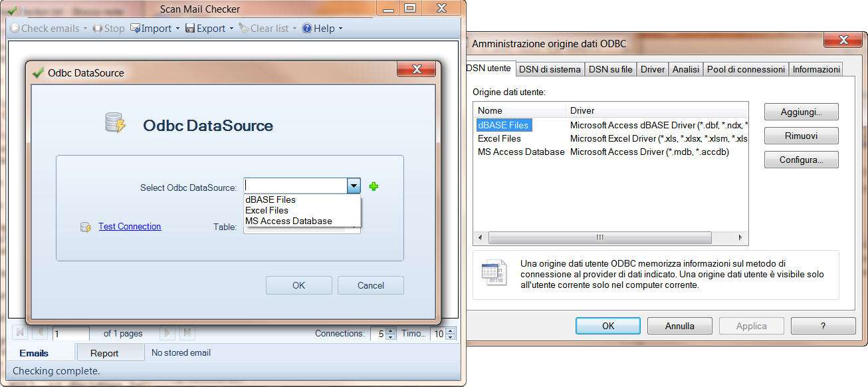Viewport: 868px width, 387px height.
Task: Click the Check emails toolbar icon
Action: pyautogui.click(x=15, y=29)
